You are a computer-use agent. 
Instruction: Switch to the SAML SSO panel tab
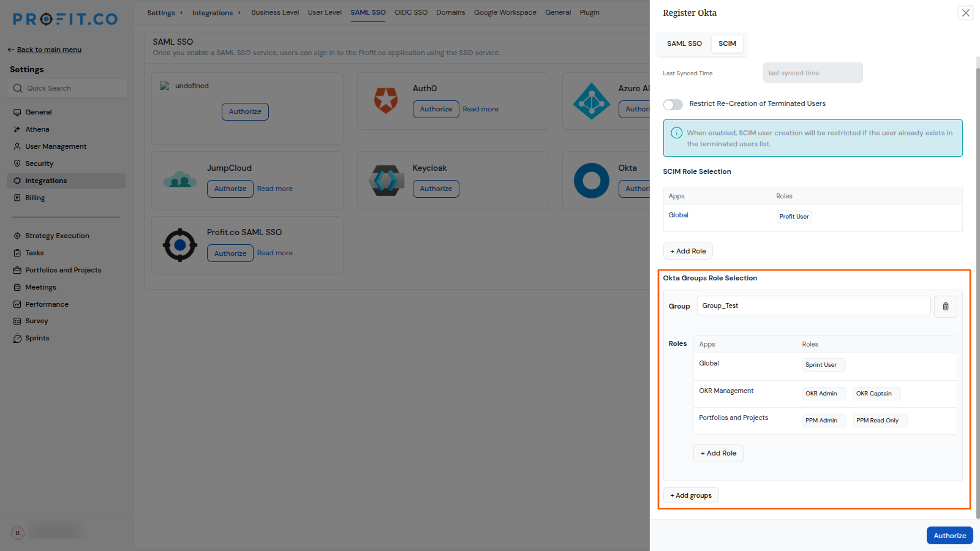pyautogui.click(x=684, y=44)
